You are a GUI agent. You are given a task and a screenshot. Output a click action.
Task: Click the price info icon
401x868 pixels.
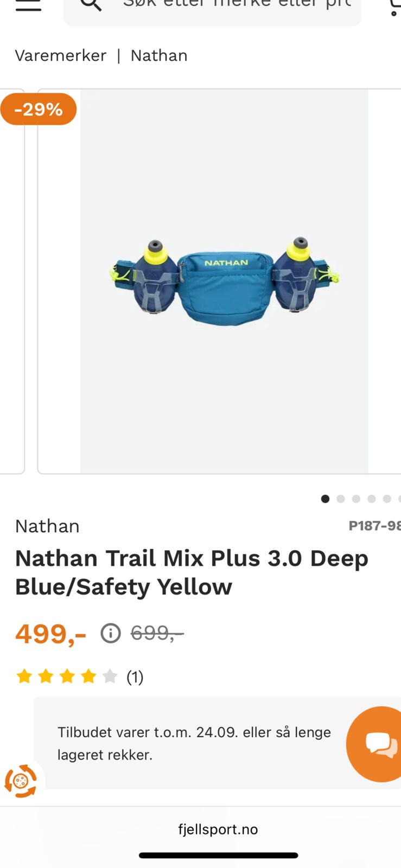(111, 633)
